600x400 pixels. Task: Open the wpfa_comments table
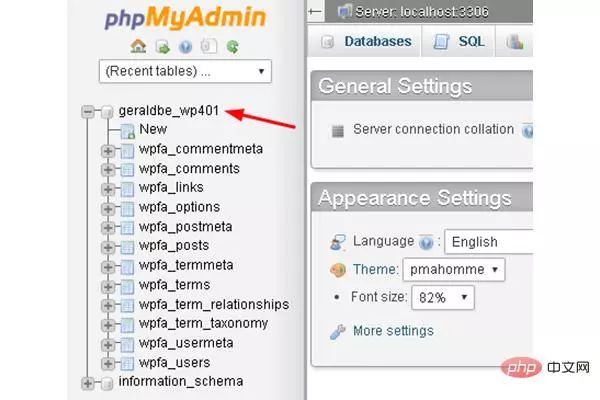click(x=189, y=168)
